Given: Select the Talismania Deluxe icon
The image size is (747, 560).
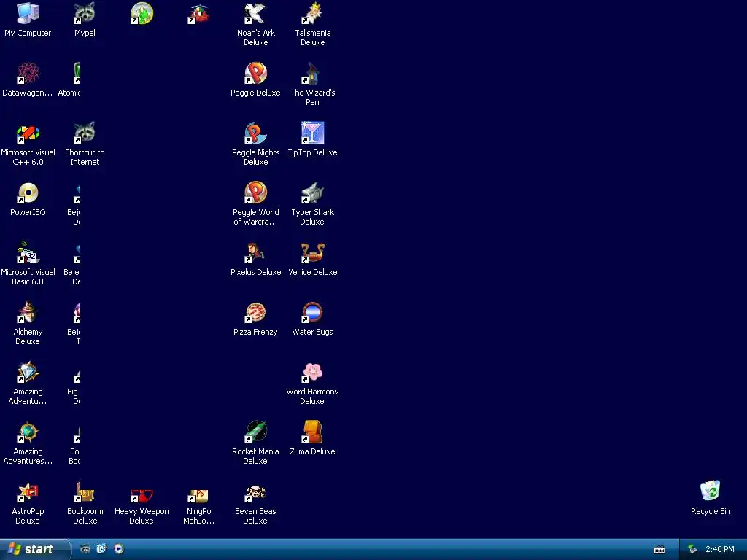Looking at the screenshot, I should point(312,13).
